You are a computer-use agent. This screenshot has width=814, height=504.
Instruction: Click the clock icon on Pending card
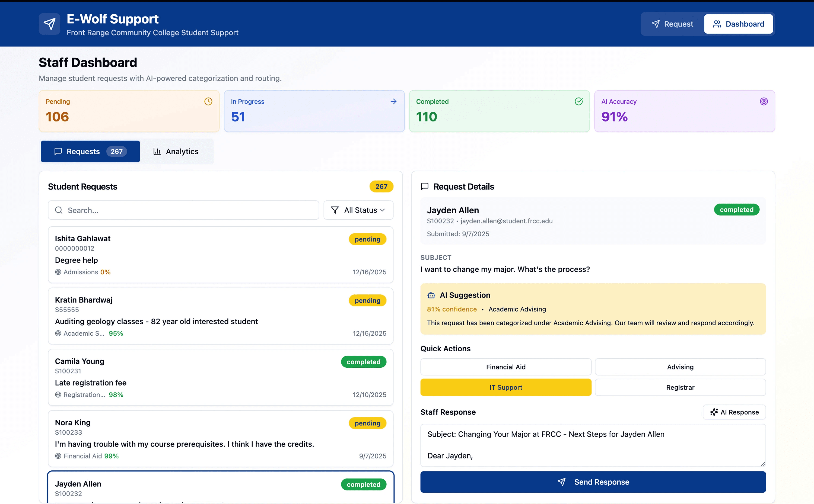(208, 101)
